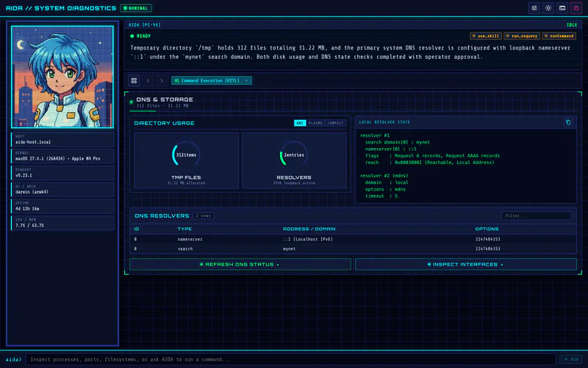Switch directory usage view to PLASMA
Screen dimensions: 588x368
click(315, 123)
